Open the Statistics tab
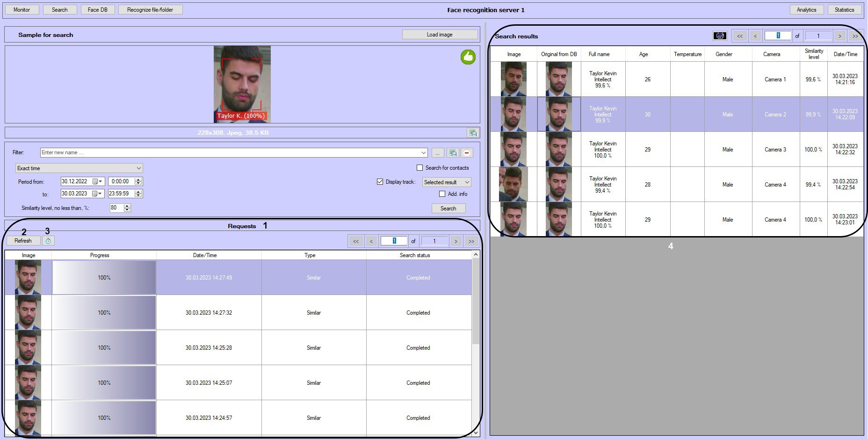 click(844, 10)
